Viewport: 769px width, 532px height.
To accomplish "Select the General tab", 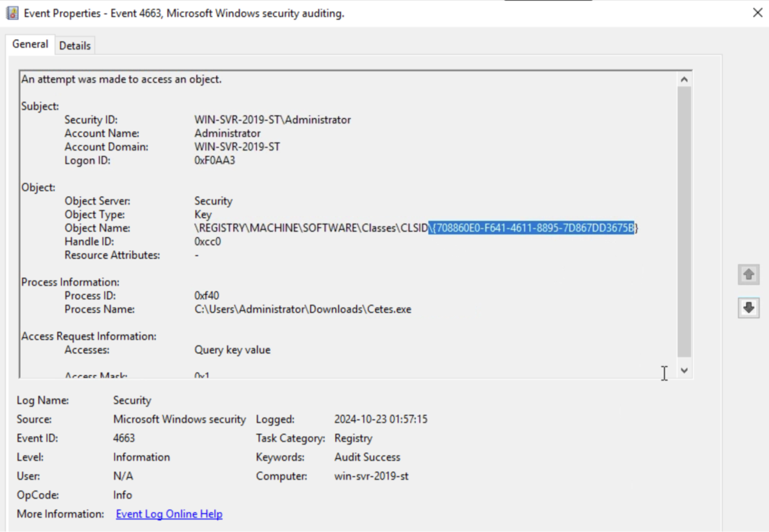I will point(30,44).
